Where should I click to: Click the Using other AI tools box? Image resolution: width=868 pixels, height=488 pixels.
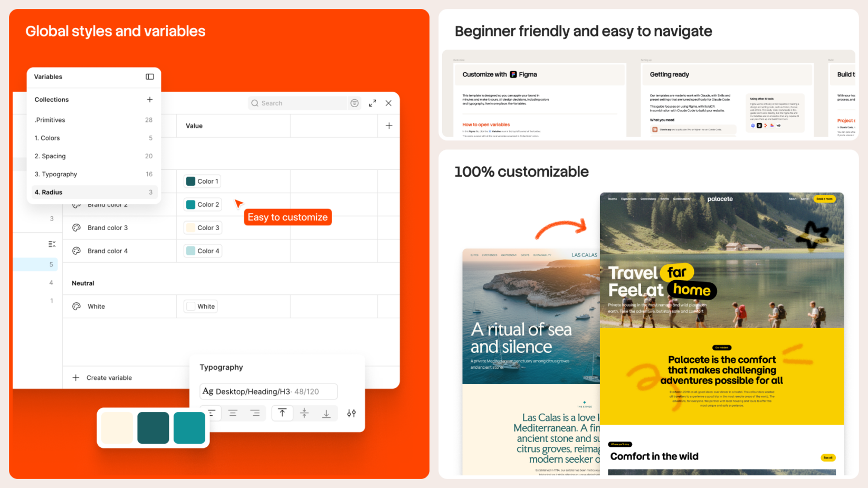click(x=775, y=113)
